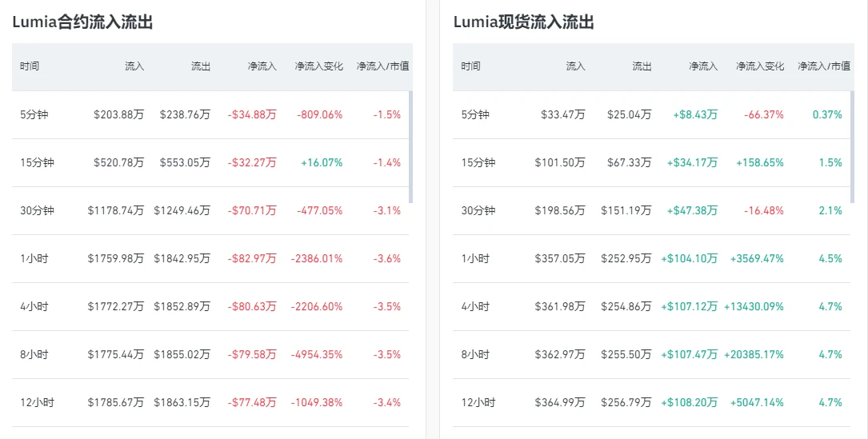Click the 时间 header in the spot table

point(470,66)
